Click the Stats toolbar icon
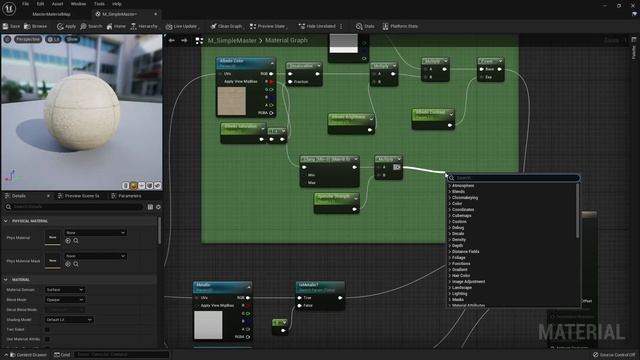Screen dimensions: 640x360 click(x=365, y=26)
